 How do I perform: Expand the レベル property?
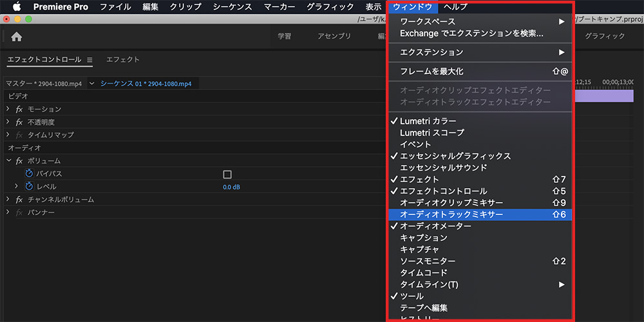coord(17,186)
